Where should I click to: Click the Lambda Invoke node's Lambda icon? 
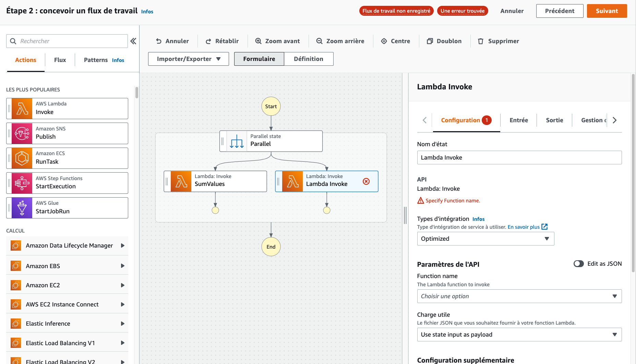[x=292, y=181]
